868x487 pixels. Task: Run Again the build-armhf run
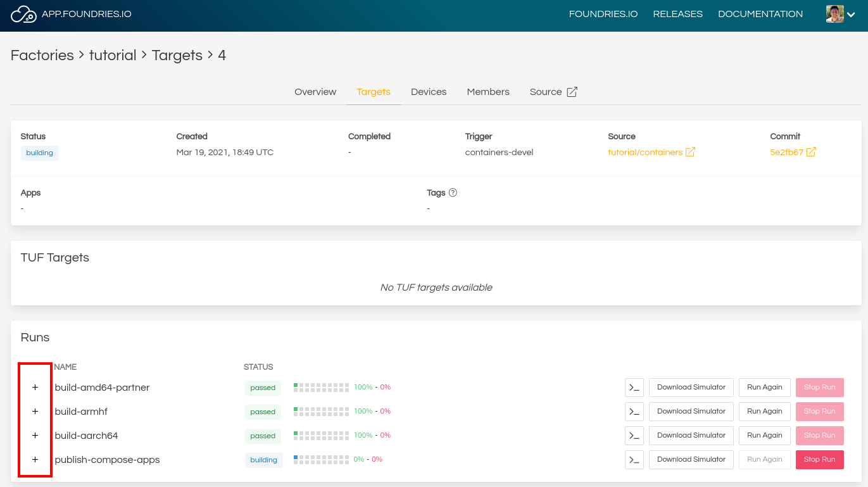pos(765,412)
